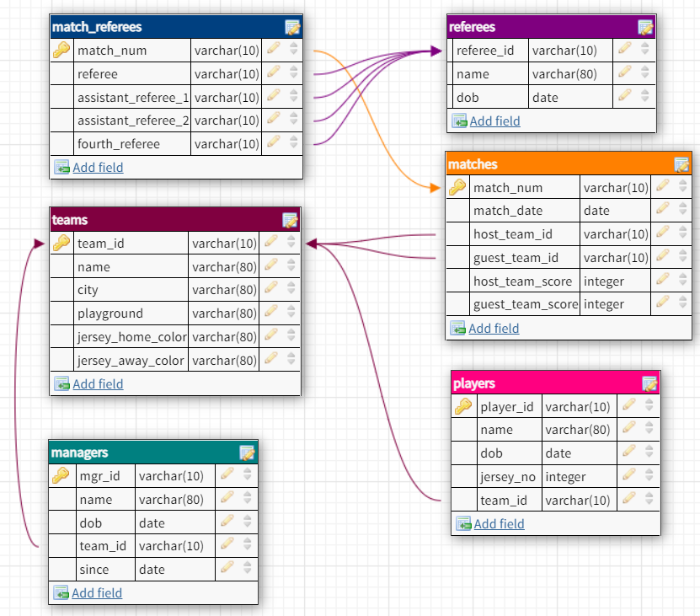Viewport: 700px width, 616px height.
Task: Click the referee_id field name
Action: (485, 51)
